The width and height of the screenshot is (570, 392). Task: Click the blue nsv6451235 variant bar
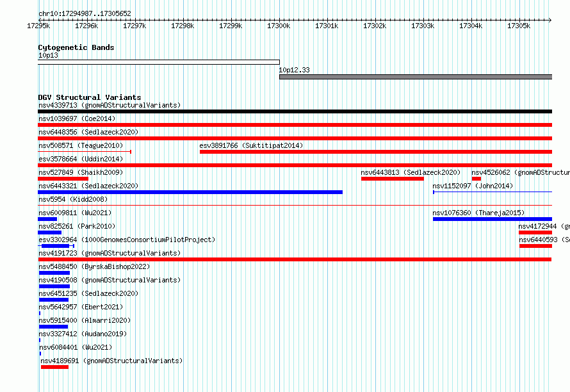[54, 300]
